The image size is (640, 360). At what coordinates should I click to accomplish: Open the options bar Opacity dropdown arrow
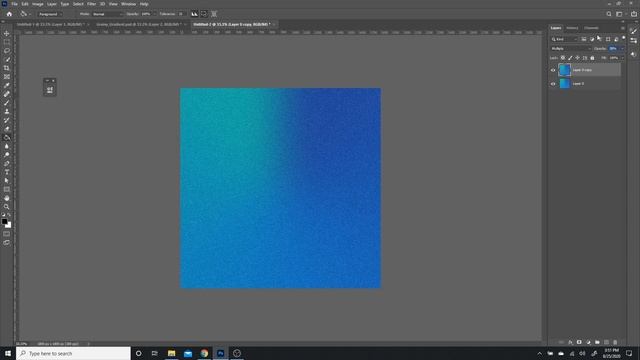click(154, 14)
